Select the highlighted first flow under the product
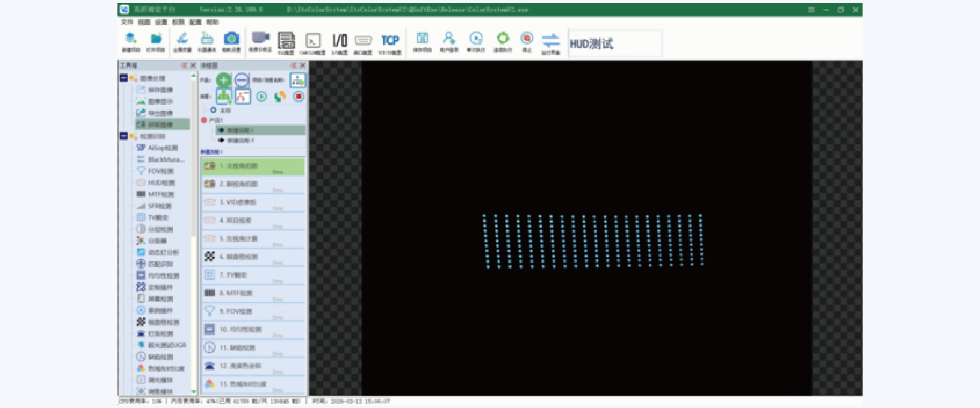 (261, 130)
